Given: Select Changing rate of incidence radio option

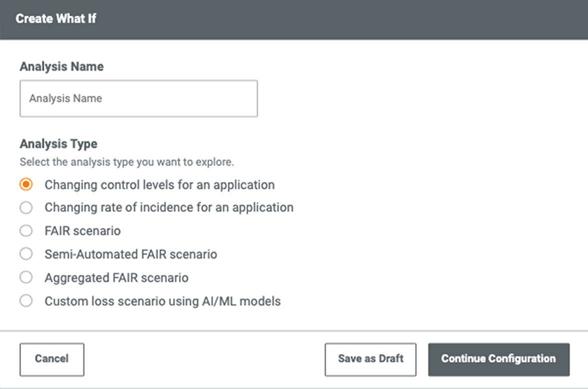Looking at the screenshot, I should 26,207.
